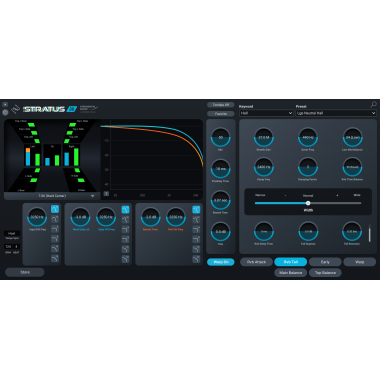
Task: Select the fourth filter shape in the Early Filt Freq panel
Action: click(x=125, y=239)
